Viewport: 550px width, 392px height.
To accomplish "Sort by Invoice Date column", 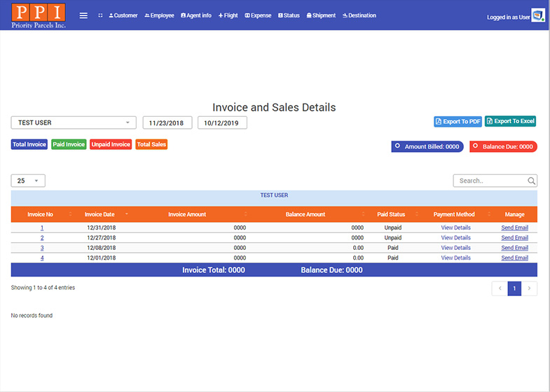I will pyautogui.click(x=99, y=214).
